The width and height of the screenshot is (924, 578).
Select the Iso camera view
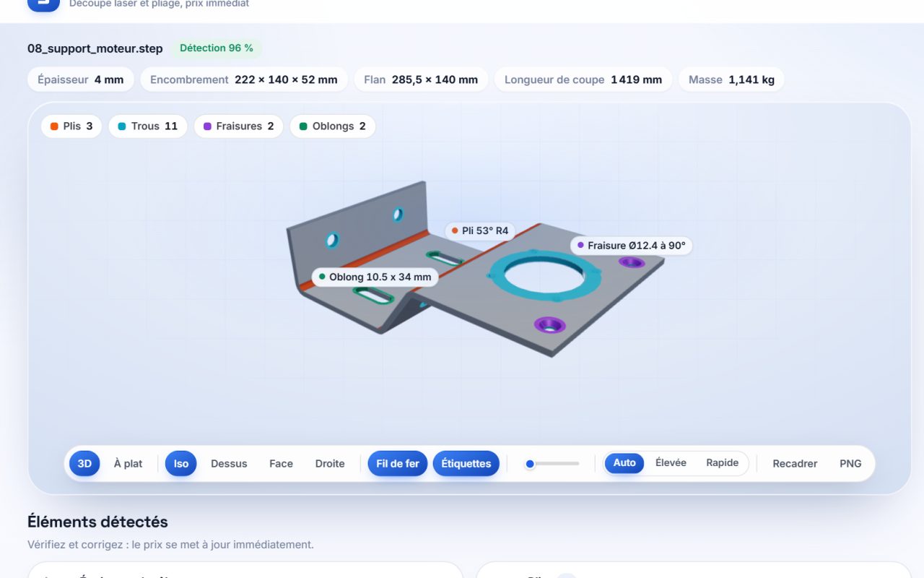click(x=181, y=464)
